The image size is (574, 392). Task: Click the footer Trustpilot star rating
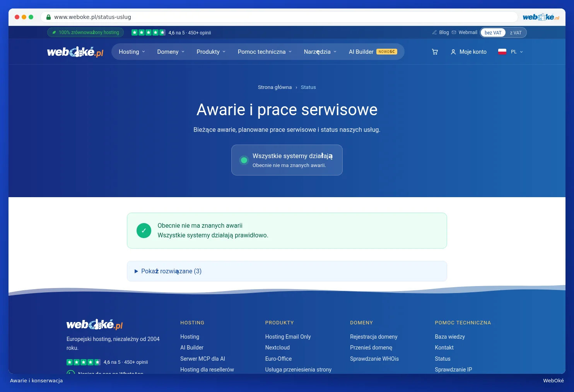point(84,362)
